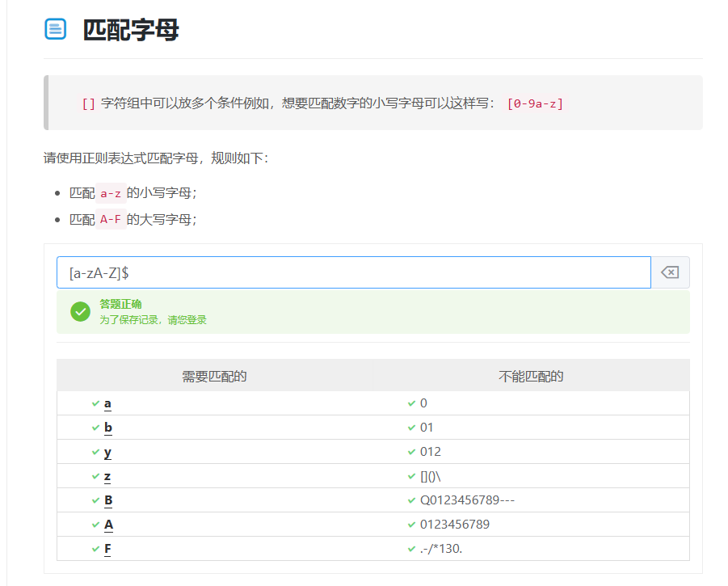The width and height of the screenshot is (728, 586).
Task: Click the blue document icon beside 匹配字母
Action: 55,30
